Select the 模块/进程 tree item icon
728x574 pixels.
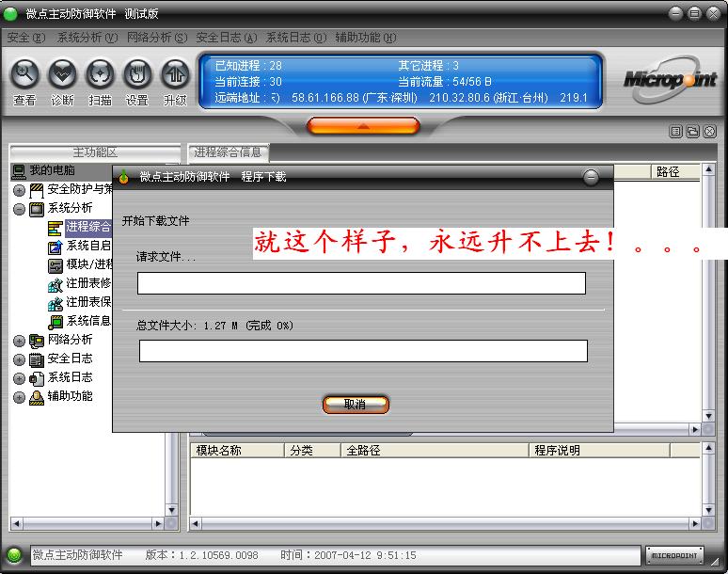click(55, 265)
